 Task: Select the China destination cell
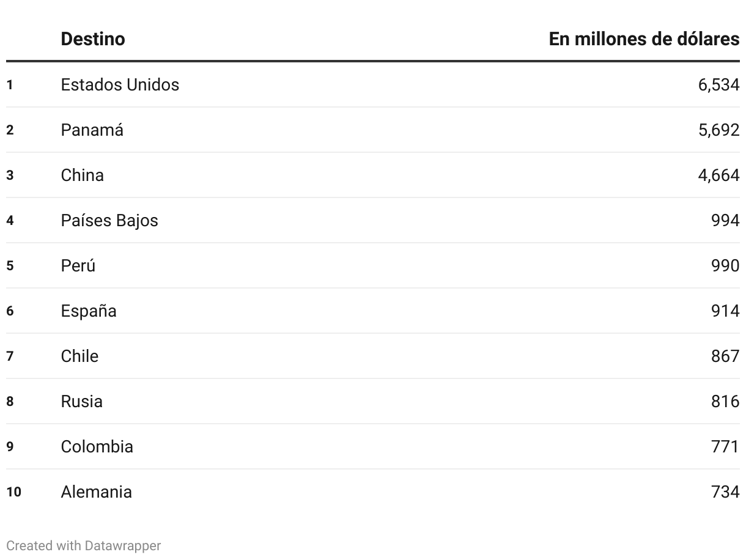click(x=83, y=175)
